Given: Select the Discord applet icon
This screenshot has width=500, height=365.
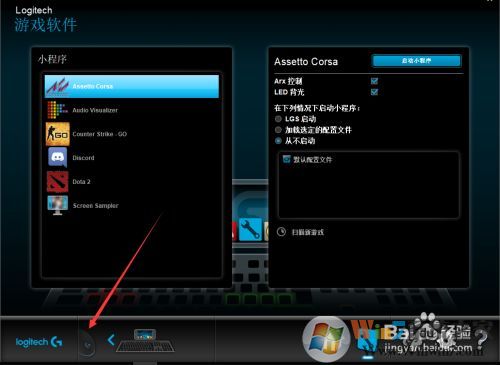Looking at the screenshot, I should pyautogui.click(x=58, y=157).
